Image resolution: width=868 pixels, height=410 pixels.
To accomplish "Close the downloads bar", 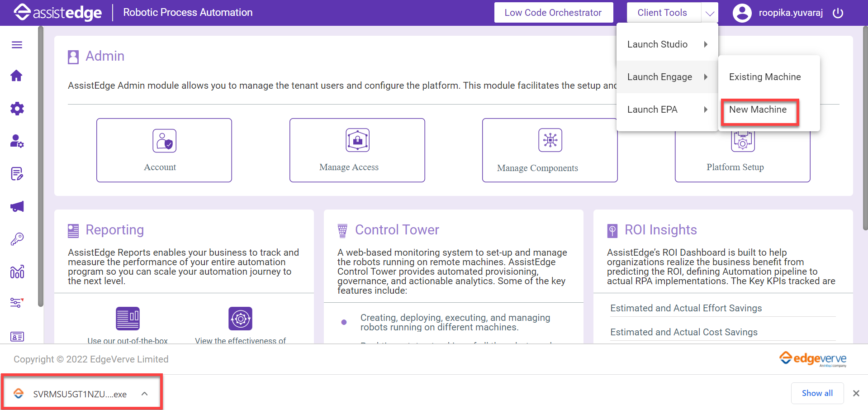I will 856,393.
